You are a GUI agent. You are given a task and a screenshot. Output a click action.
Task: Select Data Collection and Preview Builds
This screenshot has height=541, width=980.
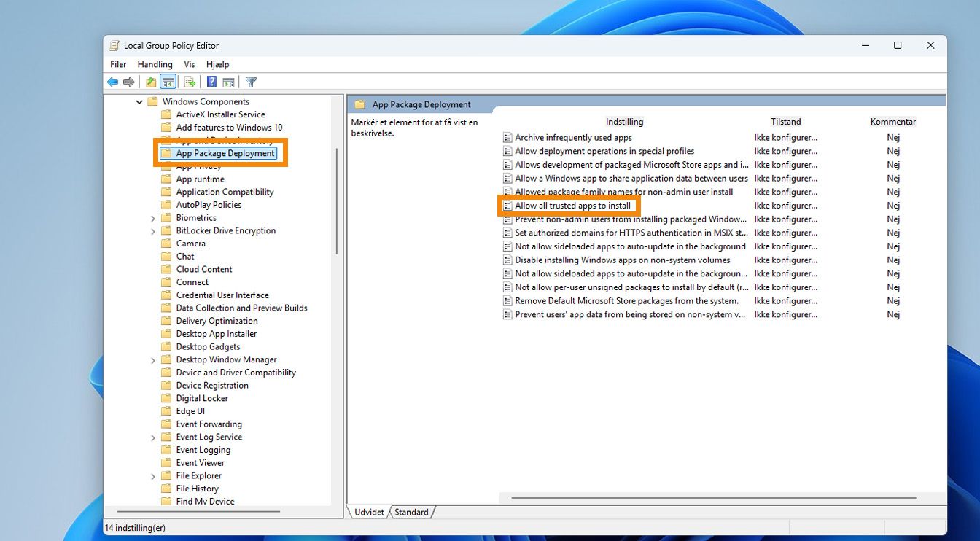(242, 308)
